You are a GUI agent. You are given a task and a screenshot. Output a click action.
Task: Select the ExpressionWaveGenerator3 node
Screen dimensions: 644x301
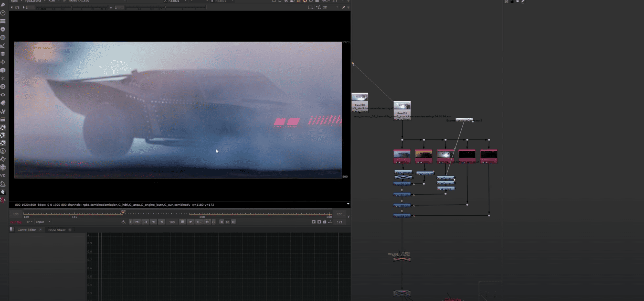pos(464,120)
